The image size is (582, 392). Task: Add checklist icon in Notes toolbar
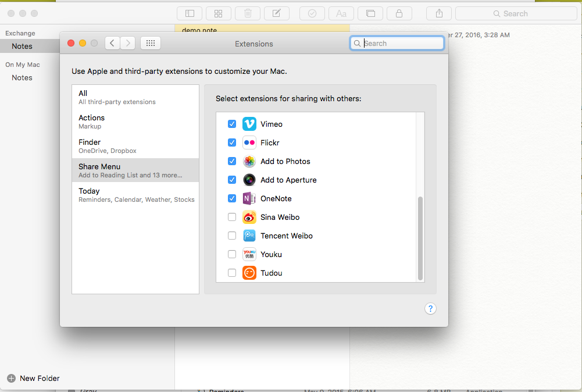click(x=312, y=14)
